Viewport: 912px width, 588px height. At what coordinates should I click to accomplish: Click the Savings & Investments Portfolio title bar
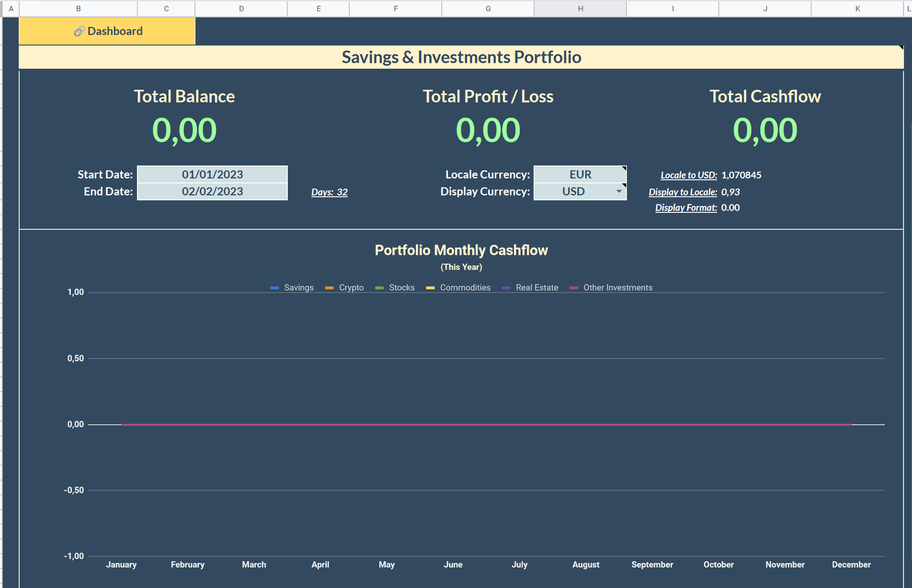tap(461, 57)
